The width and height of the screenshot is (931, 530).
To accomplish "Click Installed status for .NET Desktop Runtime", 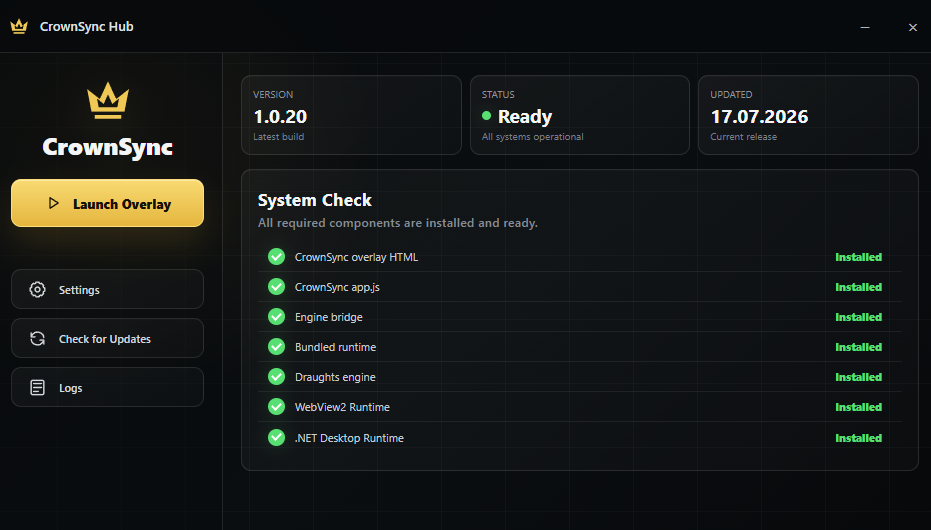I will tap(858, 438).
